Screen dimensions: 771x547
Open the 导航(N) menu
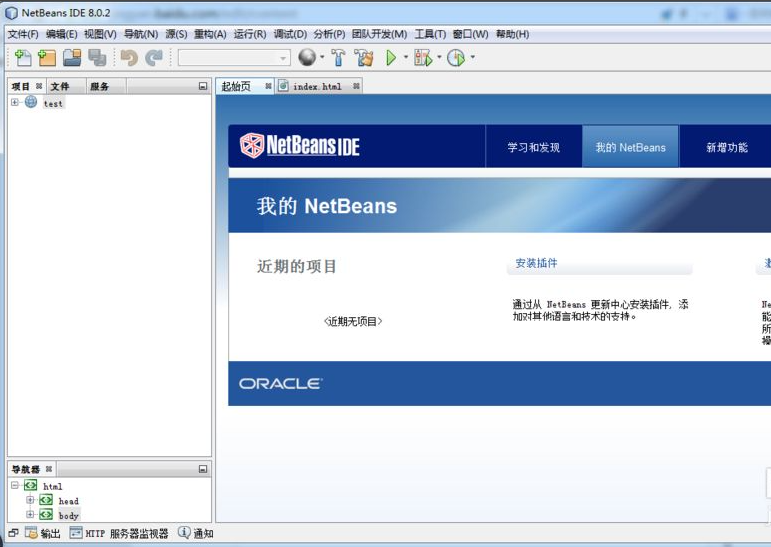point(141,34)
